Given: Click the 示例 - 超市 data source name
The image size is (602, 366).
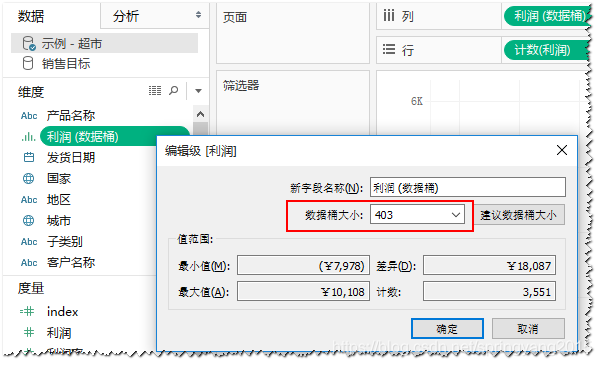Looking at the screenshot, I should 72,43.
